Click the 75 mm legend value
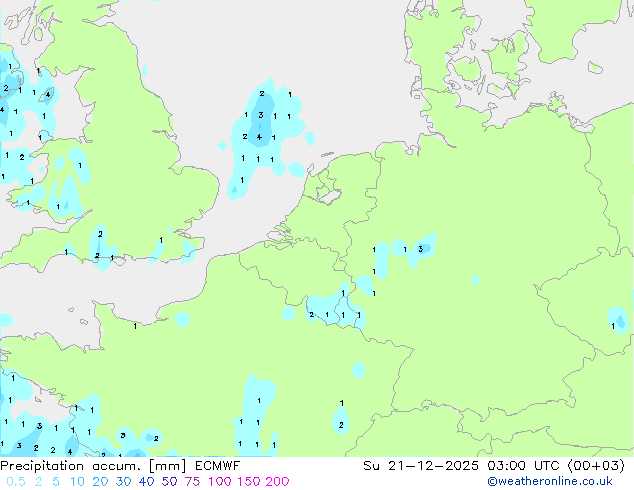 pos(192,482)
